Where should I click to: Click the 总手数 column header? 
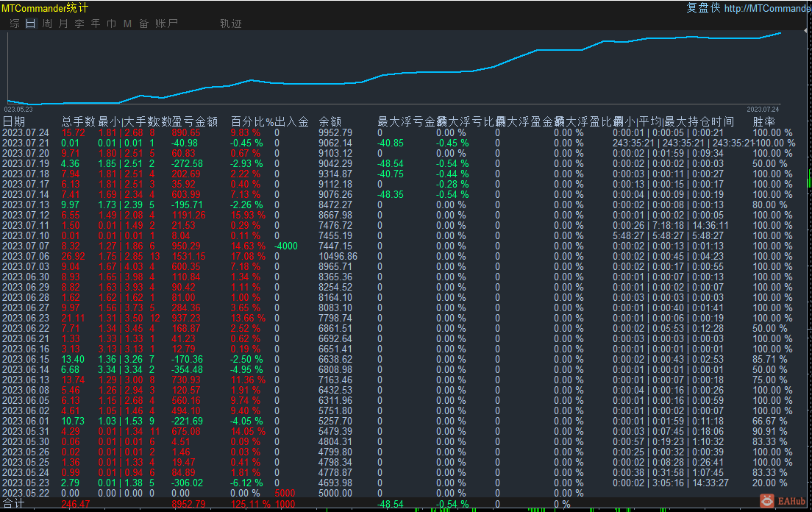click(x=78, y=121)
